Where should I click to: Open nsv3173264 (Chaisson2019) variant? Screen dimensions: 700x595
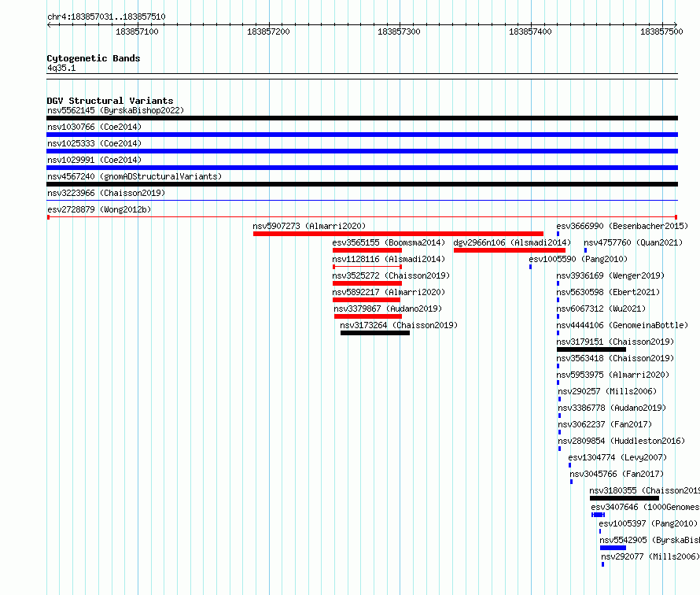399,325
